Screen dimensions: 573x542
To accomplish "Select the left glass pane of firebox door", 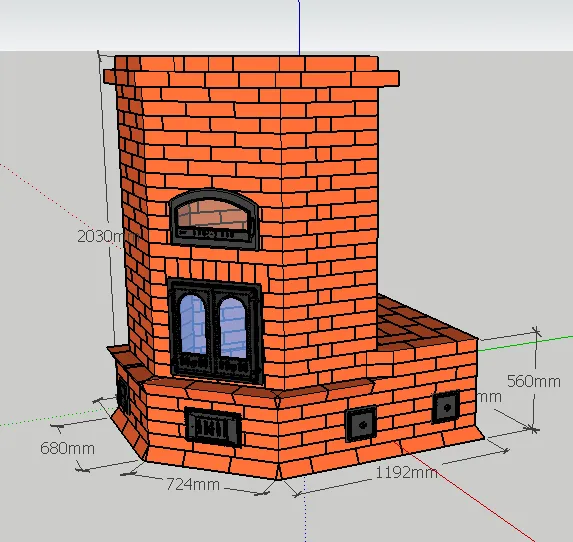I will click(x=193, y=325).
